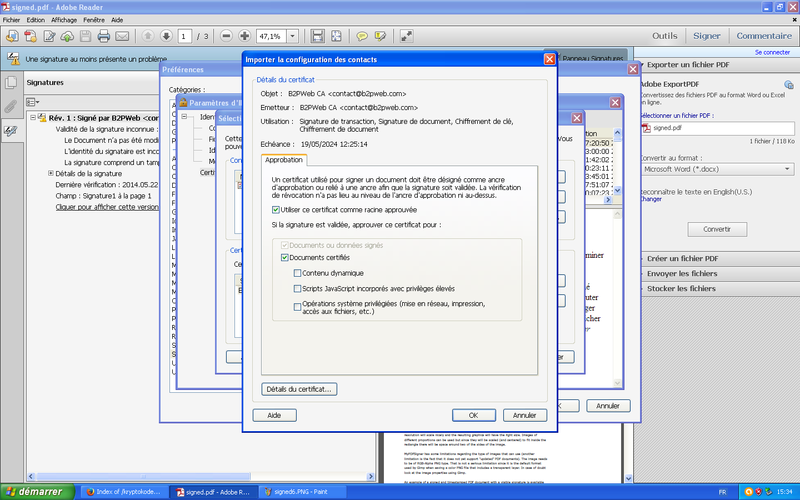
Task: Zoom out with the minus icon
Action: coord(227,36)
